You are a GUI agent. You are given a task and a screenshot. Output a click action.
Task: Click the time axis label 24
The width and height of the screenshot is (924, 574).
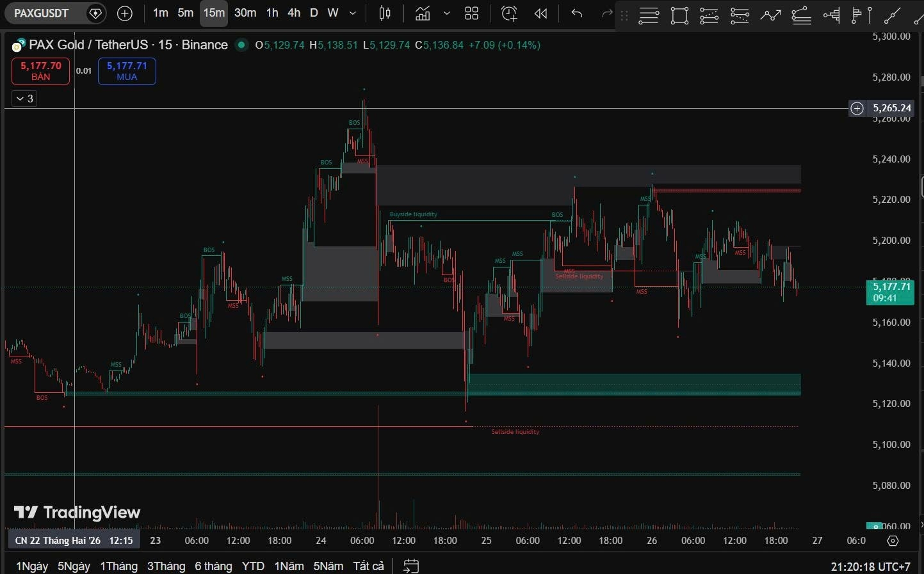pos(321,541)
